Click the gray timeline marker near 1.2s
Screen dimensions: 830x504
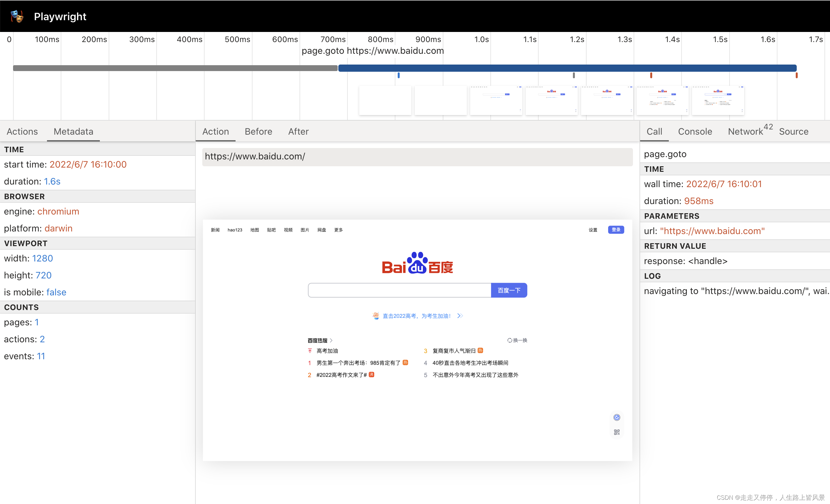click(574, 75)
